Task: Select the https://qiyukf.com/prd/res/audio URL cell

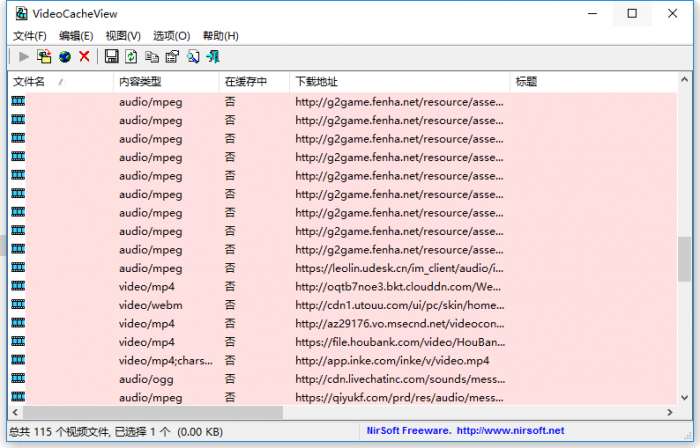Action: pos(399,398)
